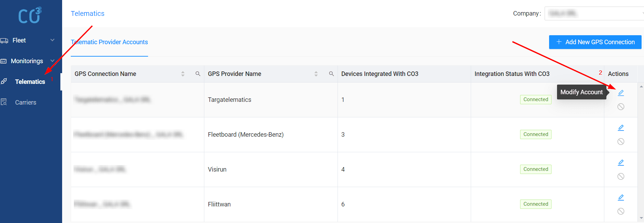Click Connected status in Fleetboard row
This screenshot has height=223, width=644.
coord(536,134)
